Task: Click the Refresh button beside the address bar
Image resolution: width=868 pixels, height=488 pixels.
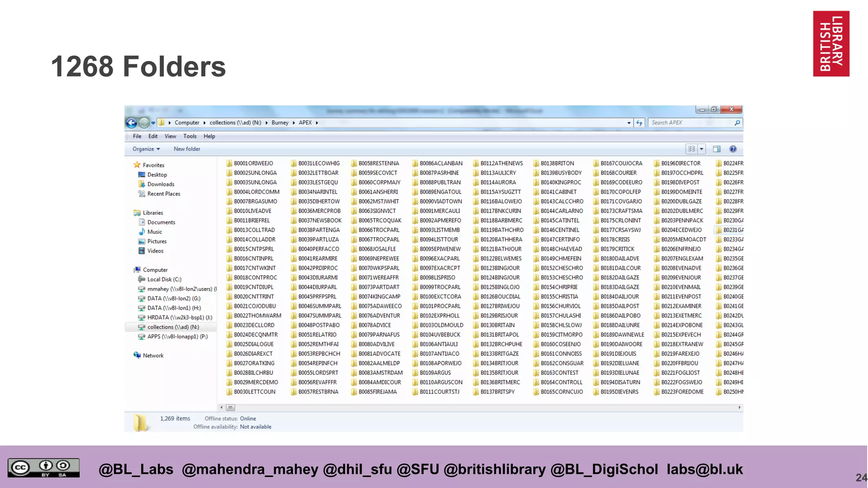Action: click(x=639, y=123)
